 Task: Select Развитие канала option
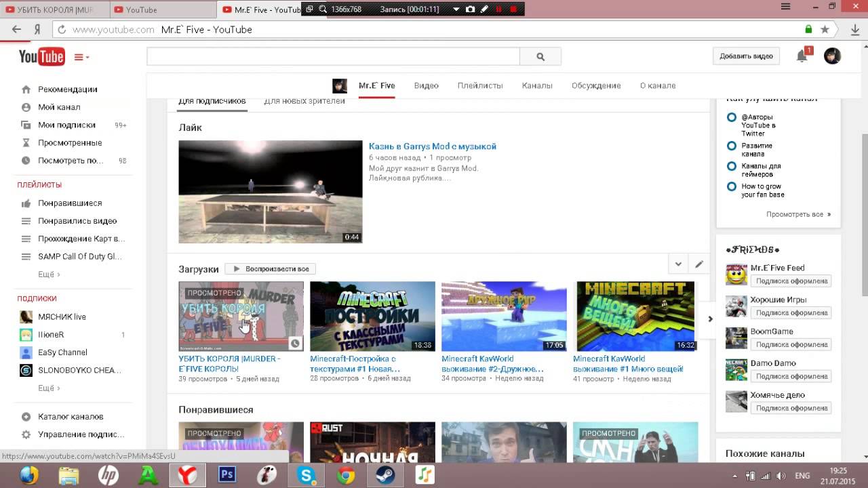(732, 146)
